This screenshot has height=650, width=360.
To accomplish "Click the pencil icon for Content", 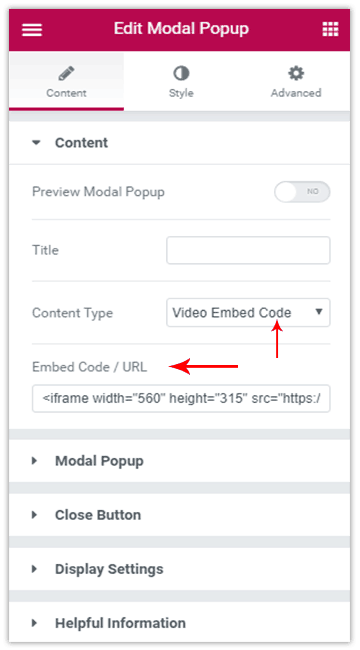I will pos(66,74).
